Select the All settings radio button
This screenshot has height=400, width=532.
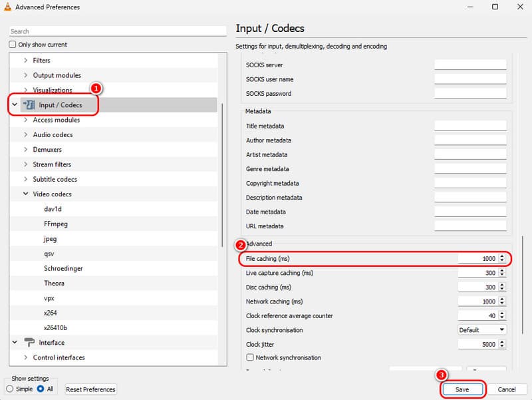pyautogui.click(x=41, y=389)
